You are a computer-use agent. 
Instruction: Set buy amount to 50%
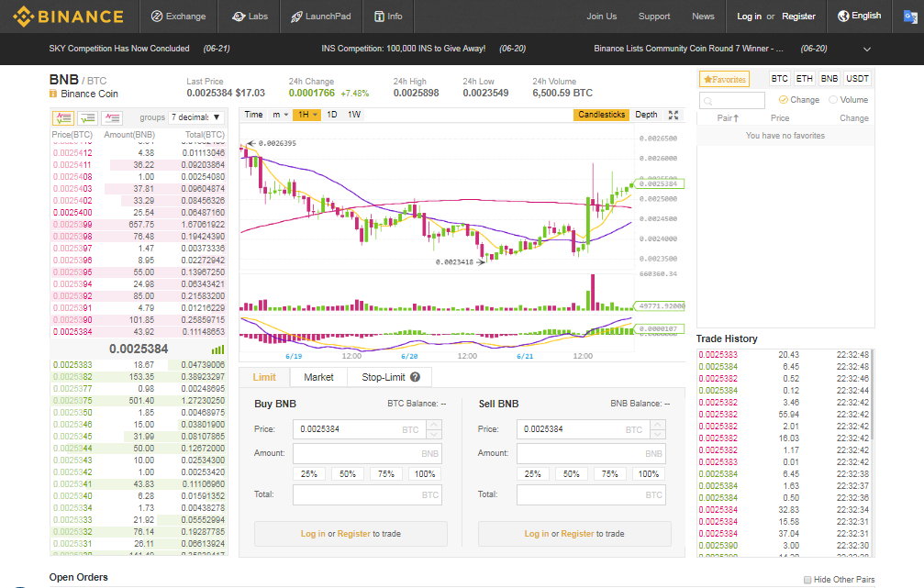click(x=348, y=473)
